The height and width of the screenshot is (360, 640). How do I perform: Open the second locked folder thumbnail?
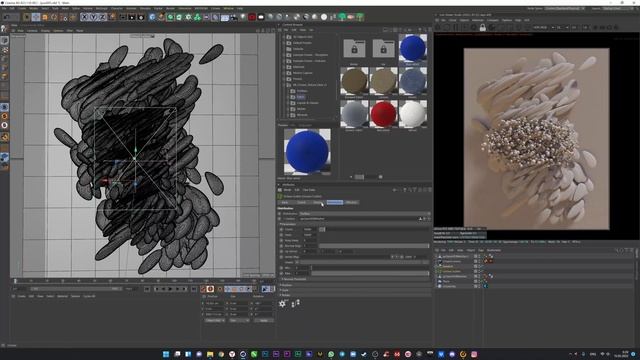coord(383,49)
